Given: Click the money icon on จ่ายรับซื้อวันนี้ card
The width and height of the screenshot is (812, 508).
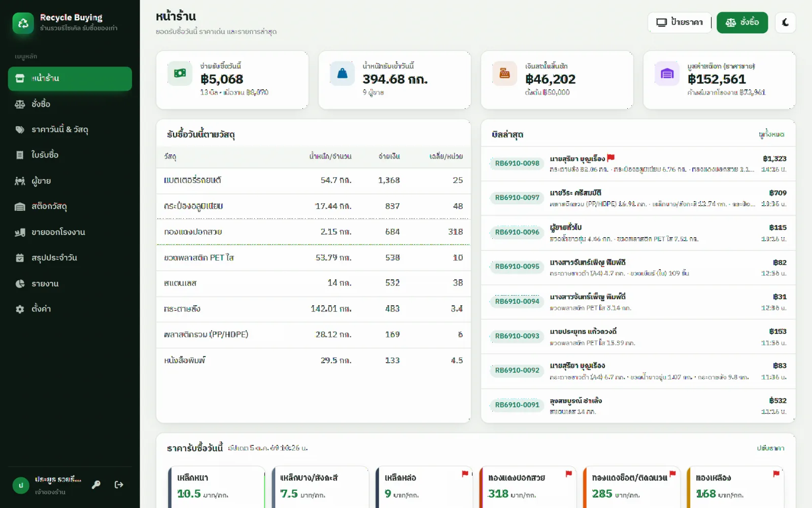Looking at the screenshot, I should (x=180, y=74).
